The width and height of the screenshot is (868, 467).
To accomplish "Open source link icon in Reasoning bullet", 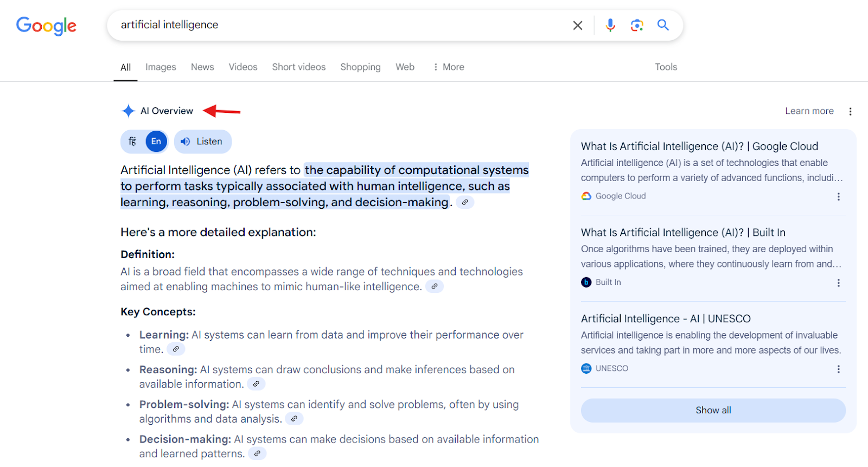I will click(256, 384).
